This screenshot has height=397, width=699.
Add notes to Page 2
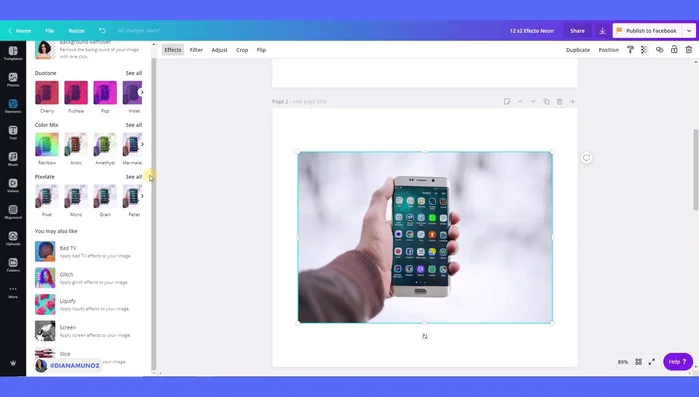coord(507,102)
